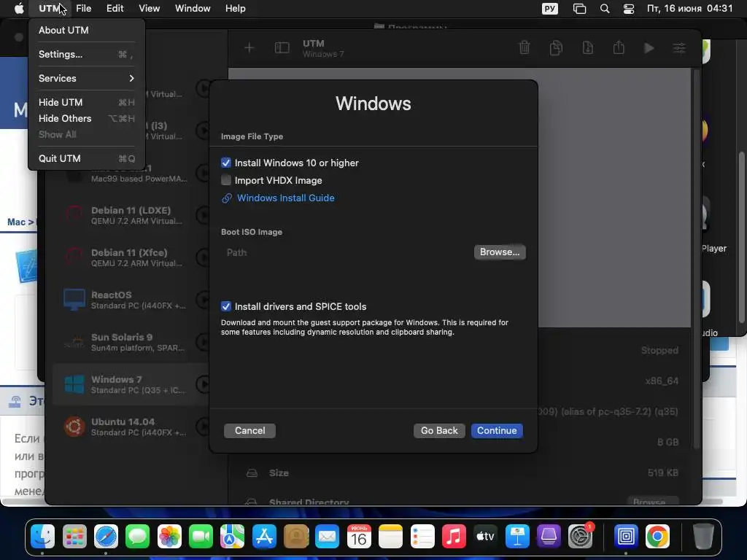Click the run VM play icon in toolbar
Viewport: 747px width, 560px height.
click(649, 47)
